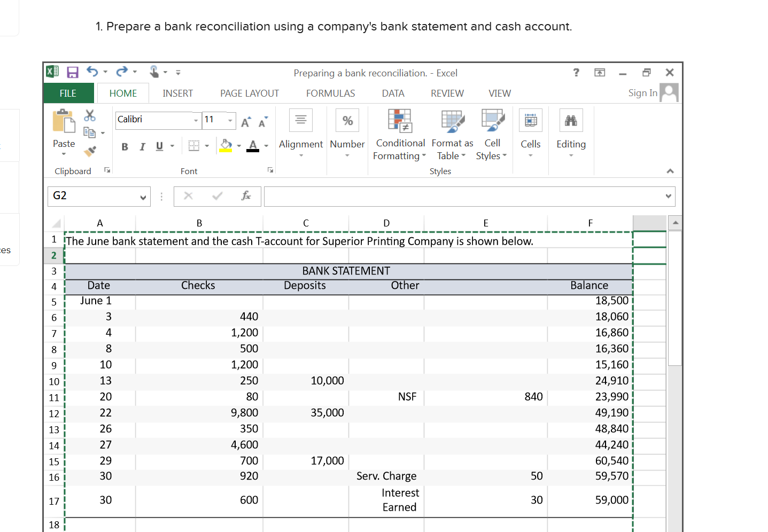Expand the Name Box dropdown

click(143, 197)
